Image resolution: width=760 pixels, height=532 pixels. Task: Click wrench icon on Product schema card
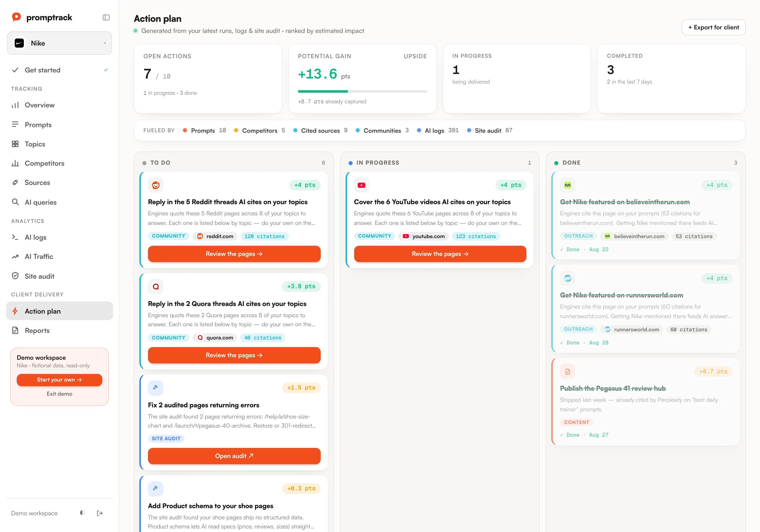[x=156, y=488]
